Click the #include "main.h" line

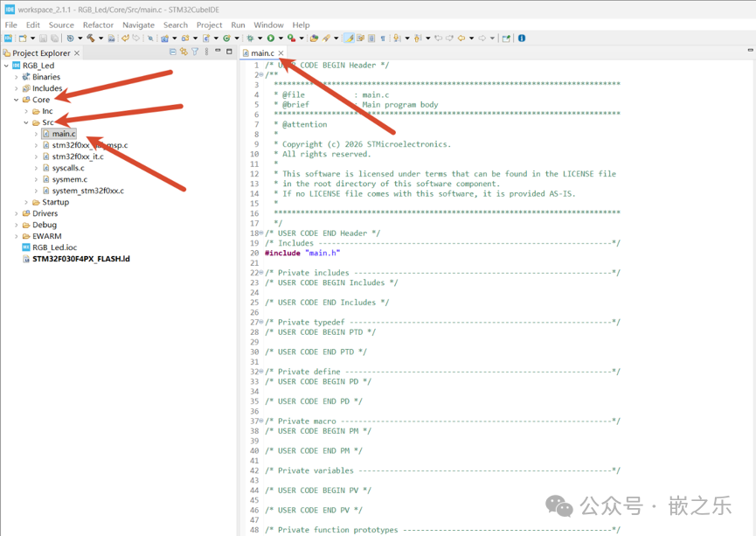coord(302,253)
